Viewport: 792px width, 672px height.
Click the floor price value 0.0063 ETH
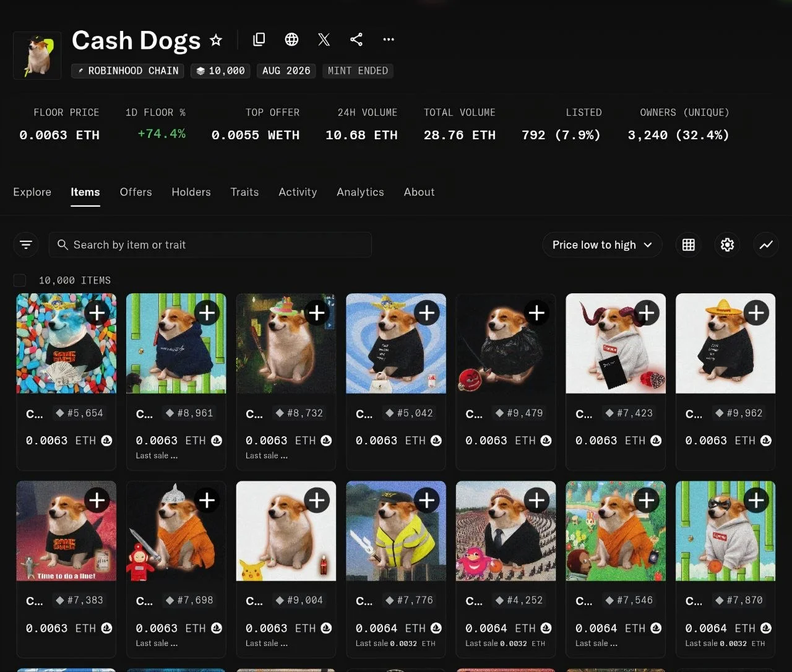click(x=59, y=135)
